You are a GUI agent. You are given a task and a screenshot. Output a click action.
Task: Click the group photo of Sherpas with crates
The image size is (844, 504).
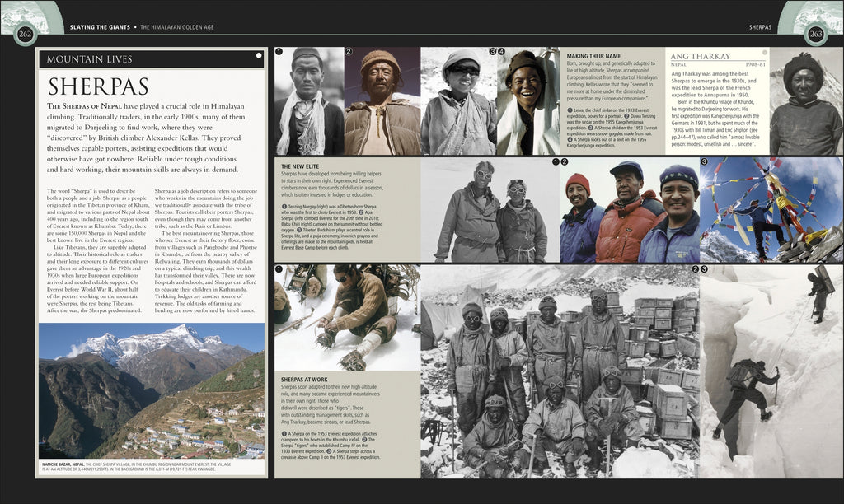click(x=559, y=371)
